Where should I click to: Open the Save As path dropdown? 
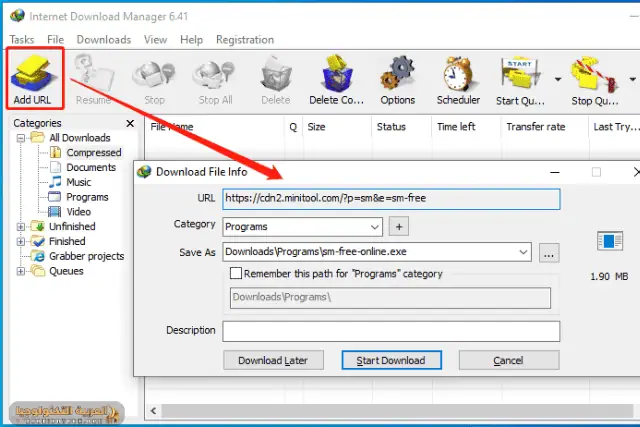pyautogui.click(x=523, y=252)
